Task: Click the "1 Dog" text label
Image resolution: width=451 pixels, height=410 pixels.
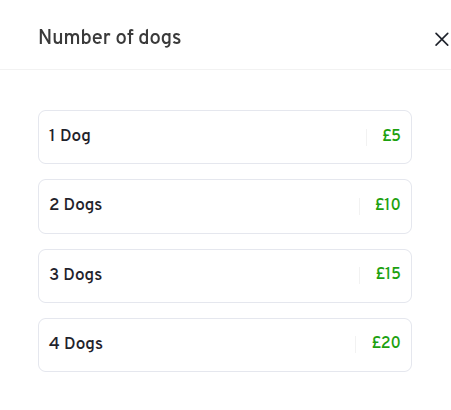Action: tap(70, 136)
